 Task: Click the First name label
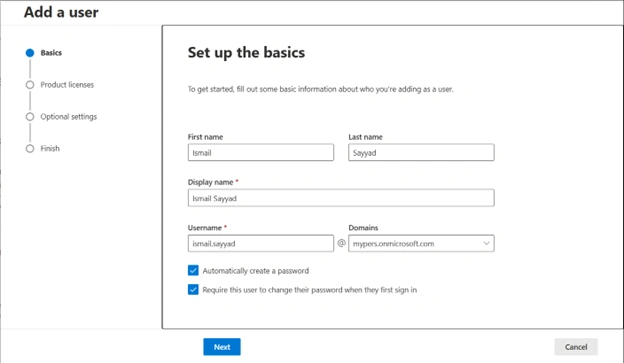(x=205, y=137)
